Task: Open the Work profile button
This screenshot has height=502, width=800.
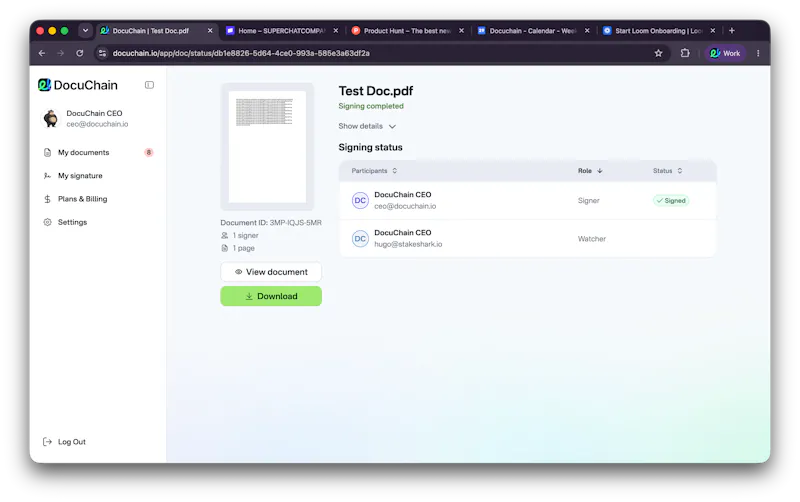Action: [x=725, y=53]
